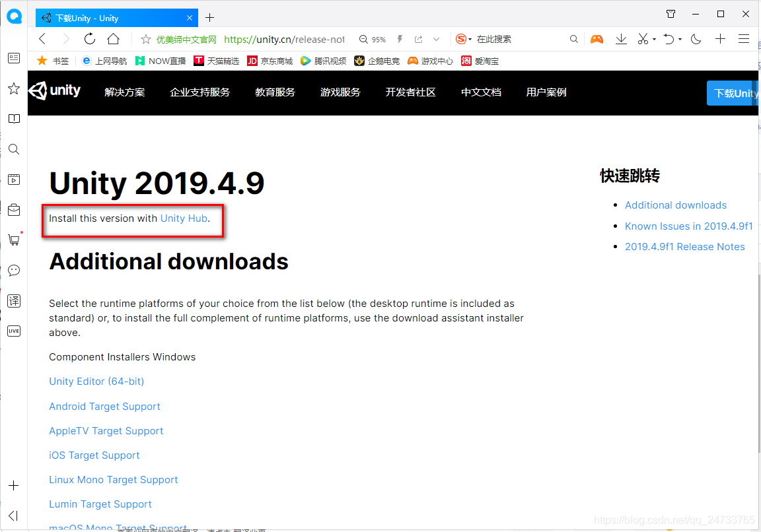Click the skin shirt icon in title bar
The height and width of the screenshot is (532, 761).
point(670,14)
